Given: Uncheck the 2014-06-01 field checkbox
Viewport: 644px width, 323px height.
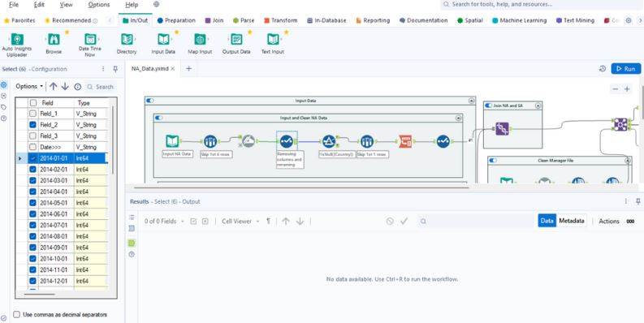Looking at the screenshot, I should (32, 213).
